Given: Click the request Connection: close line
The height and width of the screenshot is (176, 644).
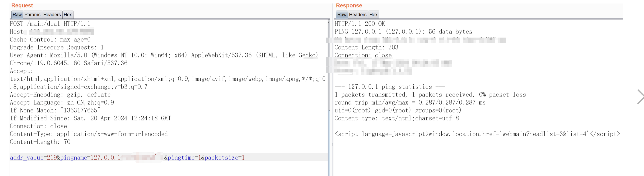Looking at the screenshot, I should point(38,126).
